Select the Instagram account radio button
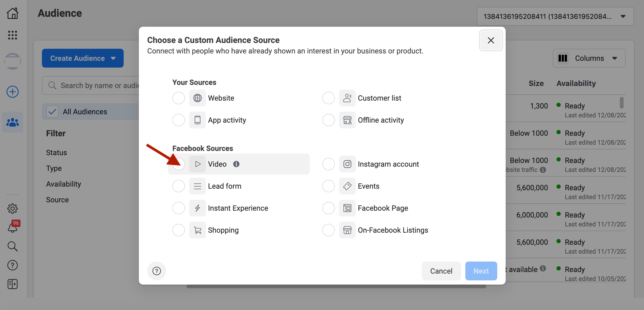Screen dimensions: 644x310 click(x=329, y=164)
